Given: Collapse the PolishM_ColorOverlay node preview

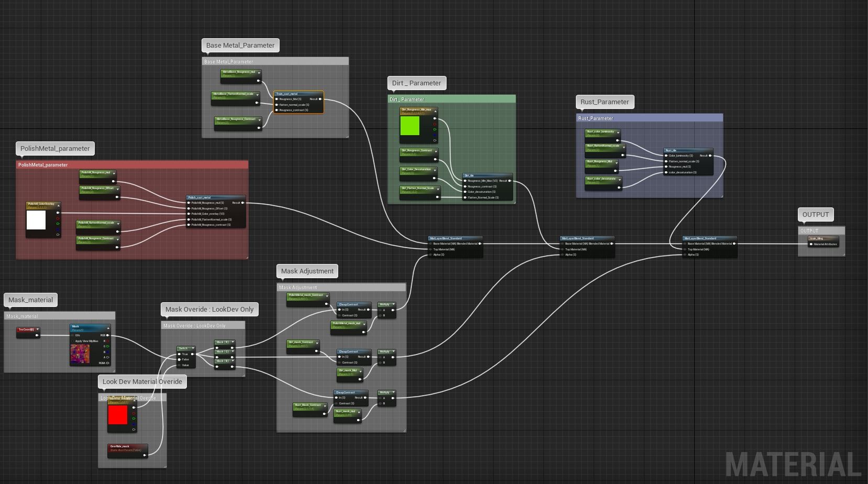Looking at the screenshot, I should pyautogui.click(x=59, y=204).
